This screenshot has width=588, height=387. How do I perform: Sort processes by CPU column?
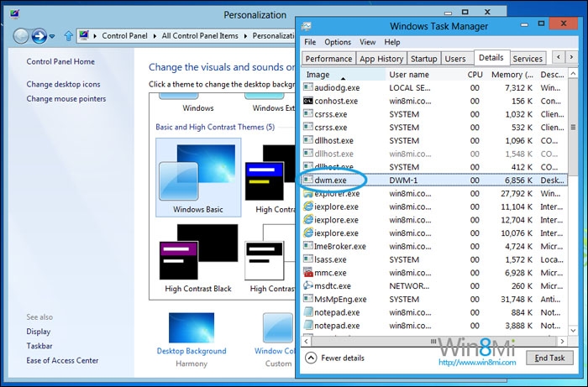tap(475, 75)
